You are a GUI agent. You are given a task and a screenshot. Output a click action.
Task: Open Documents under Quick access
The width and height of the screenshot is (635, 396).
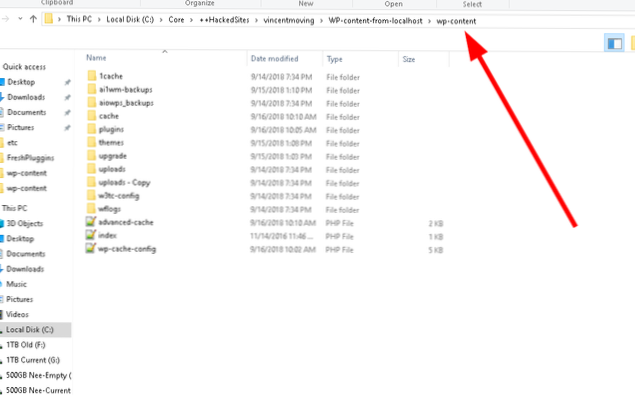pyautogui.click(x=27, y=112)
